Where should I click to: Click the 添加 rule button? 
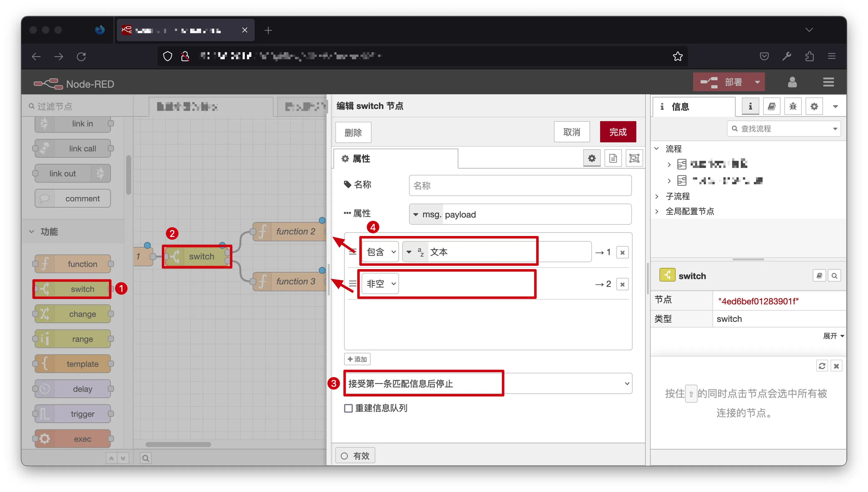tap(357, 359)
